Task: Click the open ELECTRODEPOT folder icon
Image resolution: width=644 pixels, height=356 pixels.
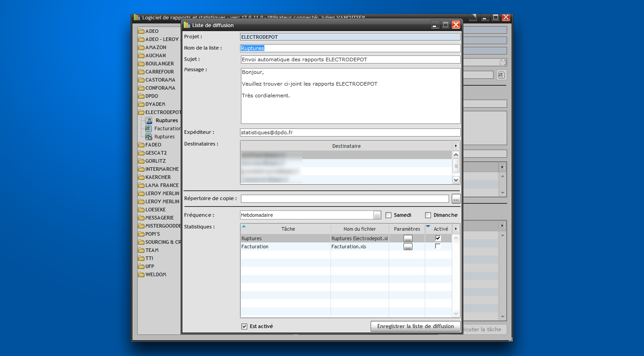Action: [x=141, y=112]
